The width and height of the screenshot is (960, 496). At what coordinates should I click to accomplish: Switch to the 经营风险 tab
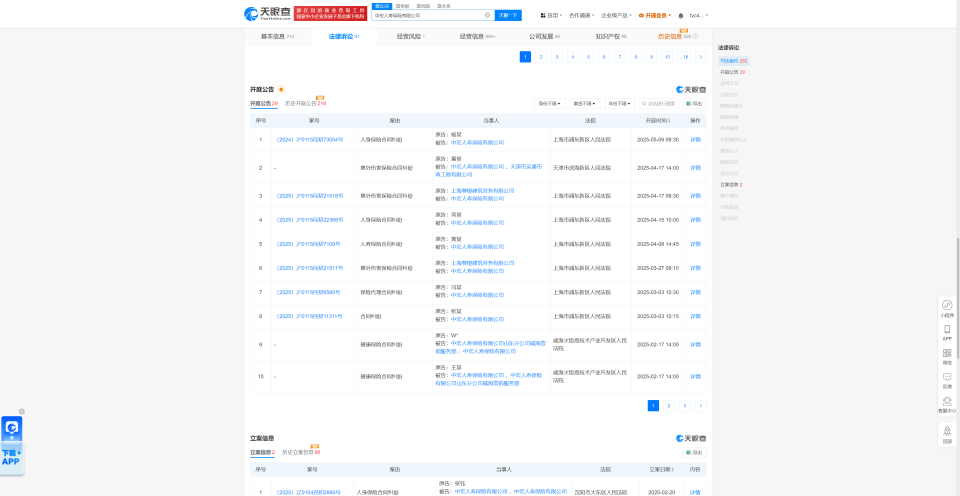pyautogui.click(x=410, y=37)
